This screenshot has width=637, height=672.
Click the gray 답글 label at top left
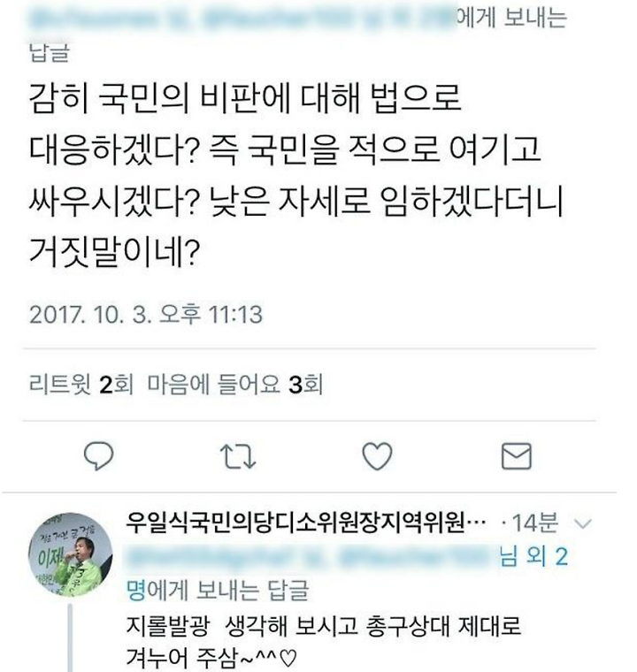(x=49, y=53)
